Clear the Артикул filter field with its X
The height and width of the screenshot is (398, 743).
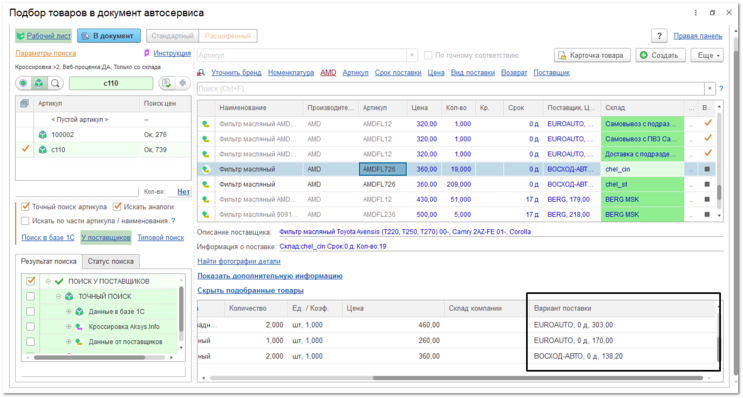pos(412,55)
